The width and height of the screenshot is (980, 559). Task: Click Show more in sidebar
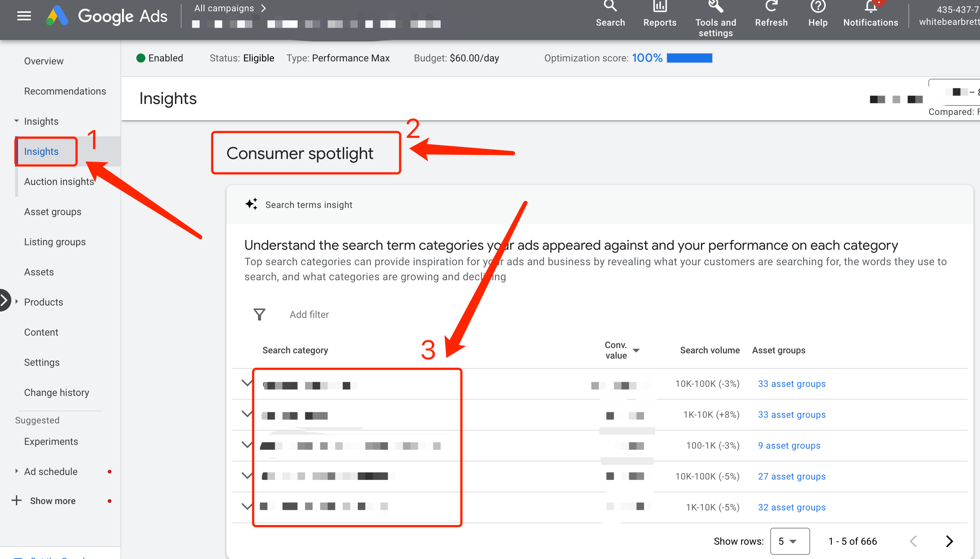pos(53,501)
